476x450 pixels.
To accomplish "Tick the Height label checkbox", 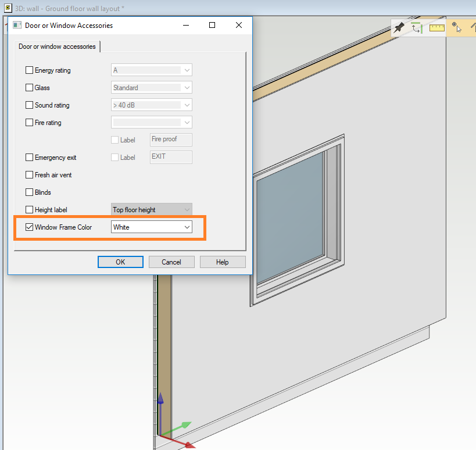I will pyautogui.click(x=29, y=210).
